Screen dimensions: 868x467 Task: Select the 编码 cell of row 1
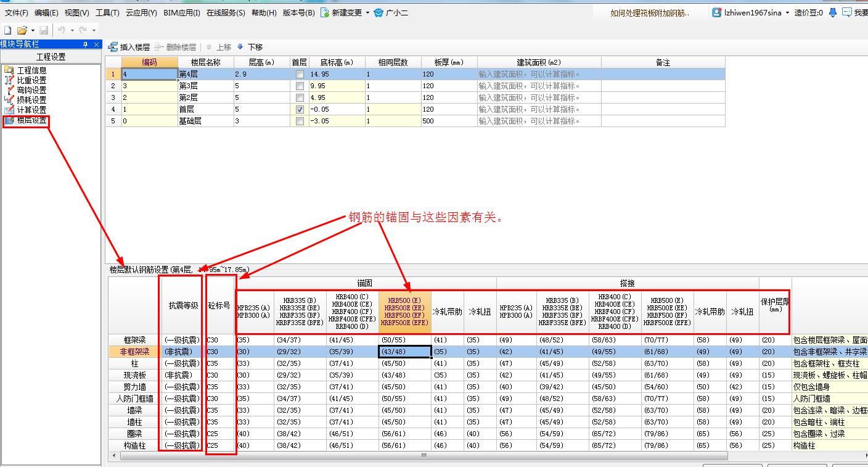pos(150,74)
